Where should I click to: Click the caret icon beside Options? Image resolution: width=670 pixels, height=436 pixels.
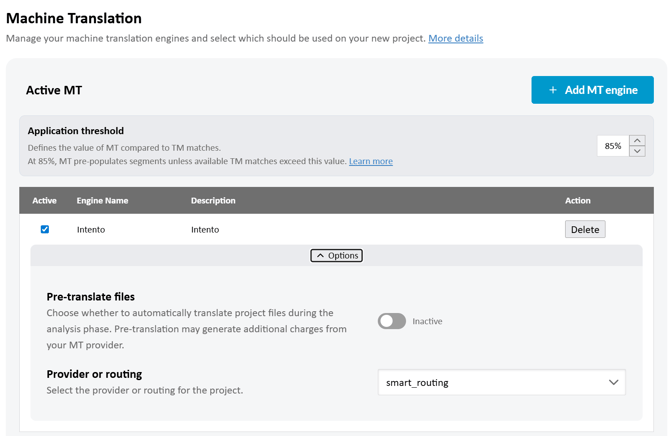point(320,256)
